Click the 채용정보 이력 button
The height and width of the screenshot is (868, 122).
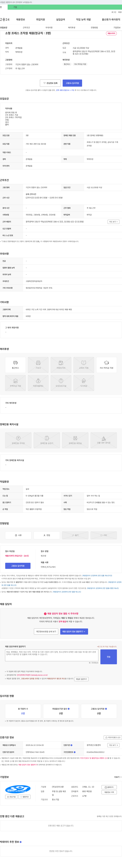pyautogui.click(x=109, y=792)
